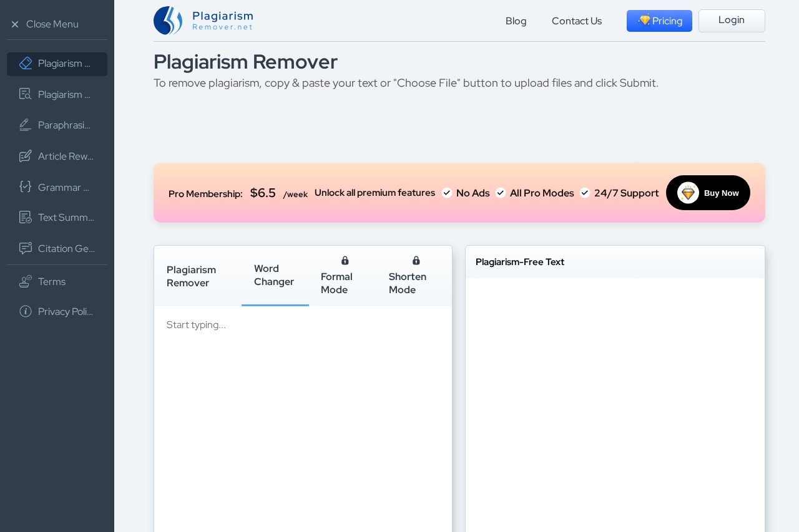Switch to the Plagiarism Remover tab
The height and width of the screenshot is (532, 799).
pyautogui.click(x=191, y=276)
